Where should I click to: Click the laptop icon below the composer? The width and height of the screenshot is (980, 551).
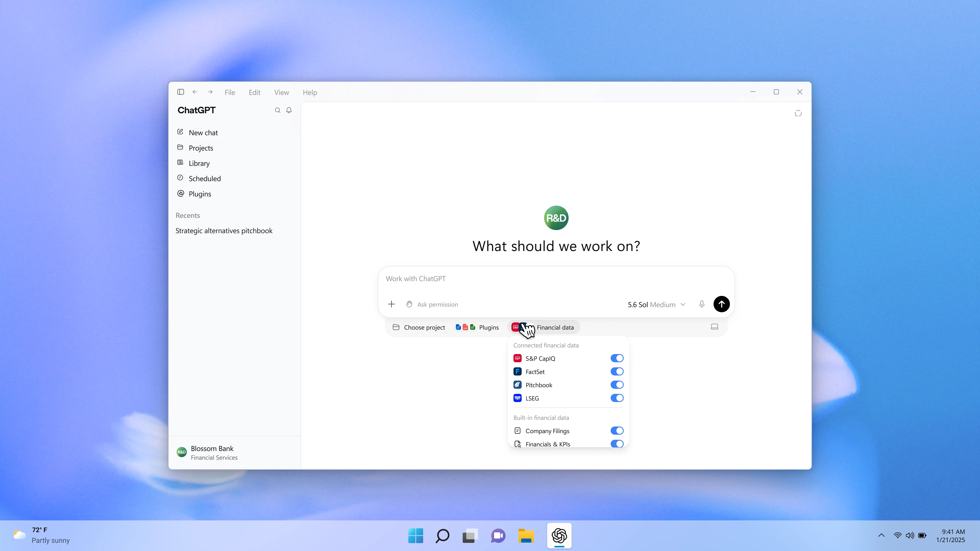(715, 327)
